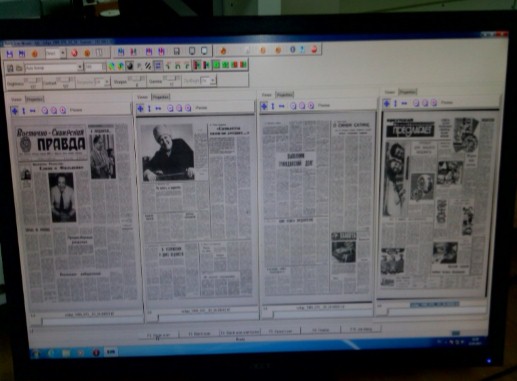Click the horizontal fit-width arrow icon in third viewer panel
517x381 pixels.
282,106
